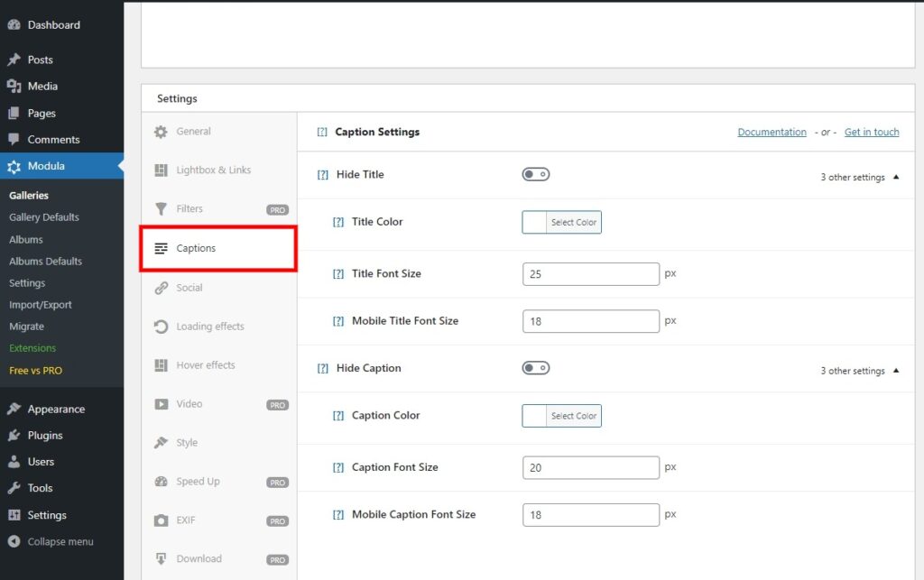Toggle the Hide Caption switch
Image resolution: width=924 pixels, height=580 pixels.
pos(536,368)
